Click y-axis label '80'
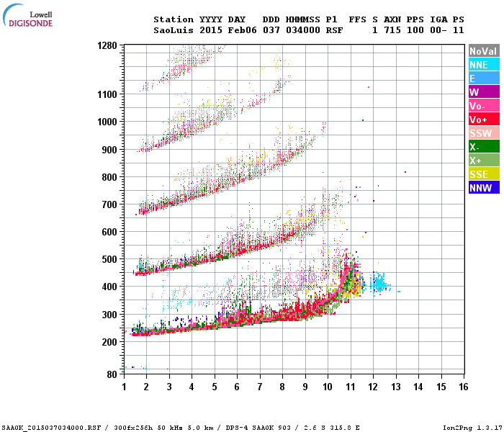 pyautogui.click(x=112, y=374)
